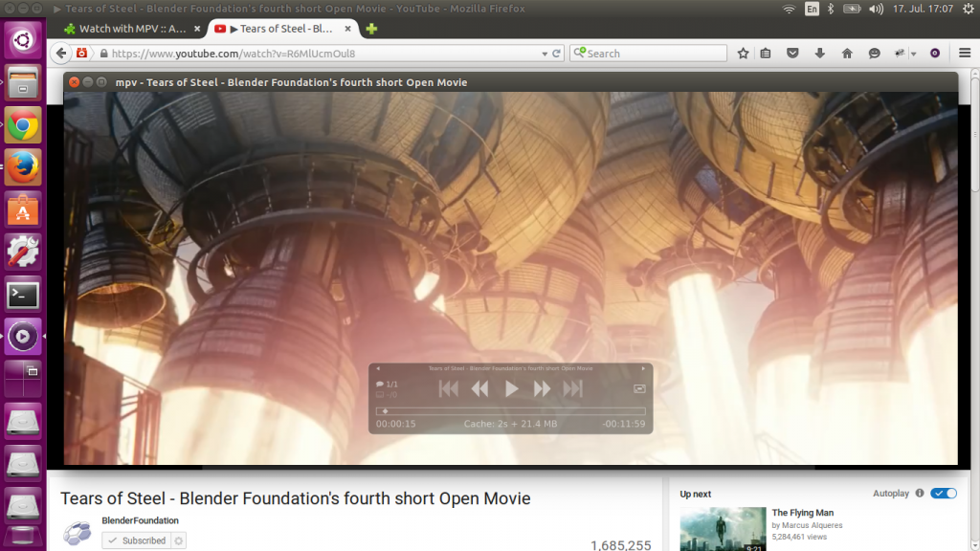Open a new tab with the plus button

click(x=369, y=29)
